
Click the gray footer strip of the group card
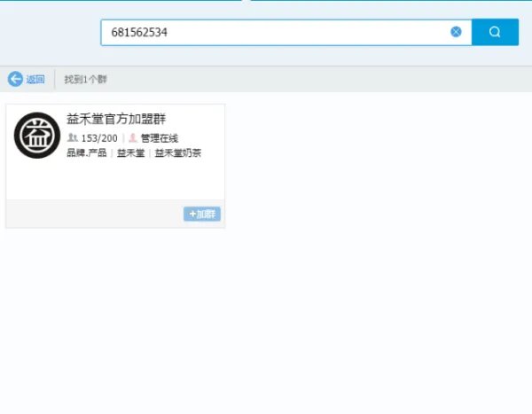(89, 214)
